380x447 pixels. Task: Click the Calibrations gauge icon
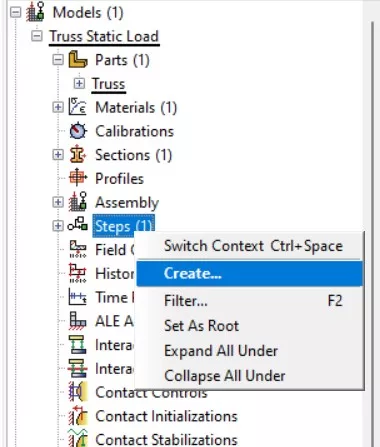coord(78,131)
